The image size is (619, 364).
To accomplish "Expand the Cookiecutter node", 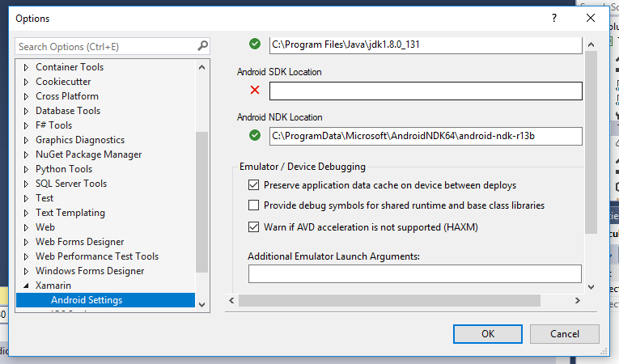I will tap(26, 82).
